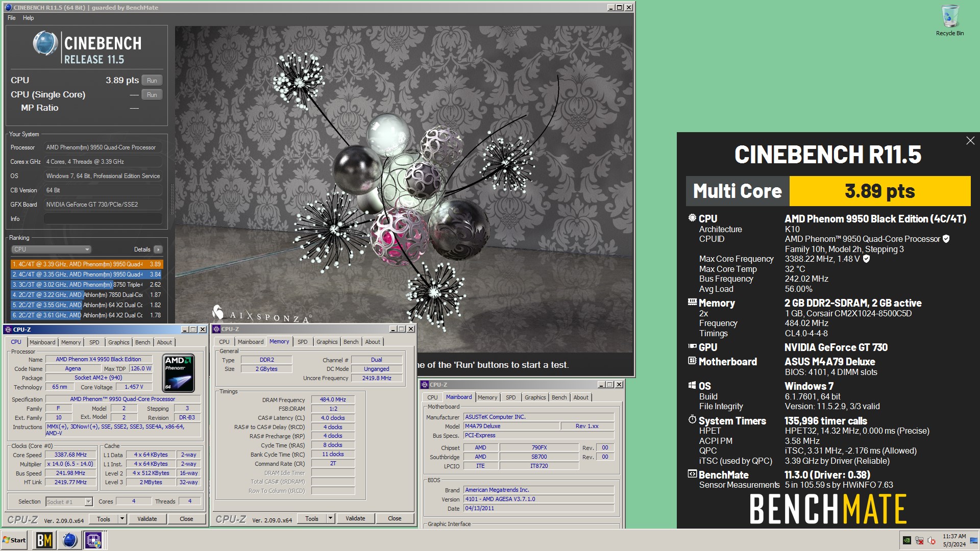
Task: Click the CPU chip icon in BenchMate panel
Action: pyautogui.click(x=692, y=218)
